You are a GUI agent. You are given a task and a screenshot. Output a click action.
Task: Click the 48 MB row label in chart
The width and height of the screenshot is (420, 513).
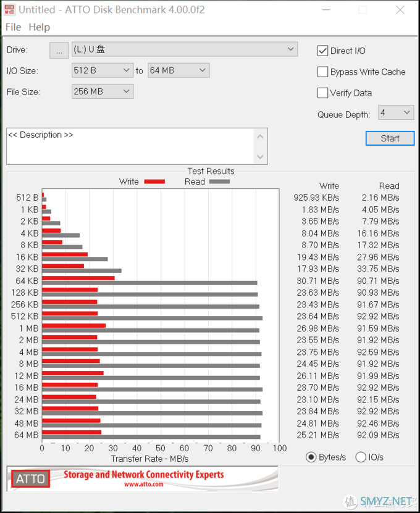26,423
